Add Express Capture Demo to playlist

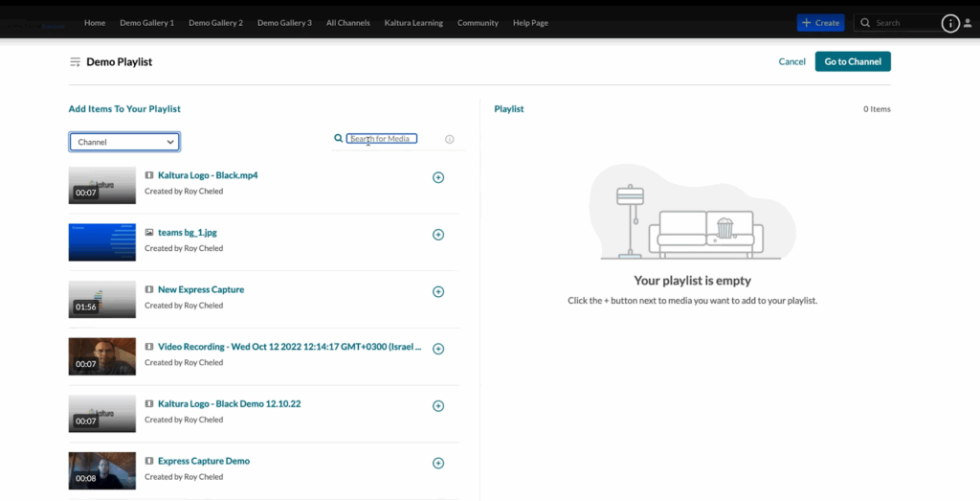click(x=438, y=464)
